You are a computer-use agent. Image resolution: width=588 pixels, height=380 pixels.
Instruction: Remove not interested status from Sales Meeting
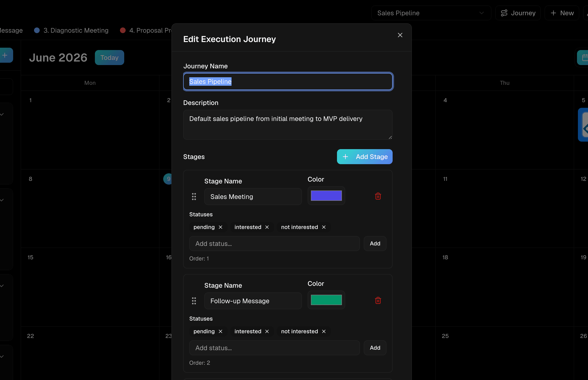(324, 227)
